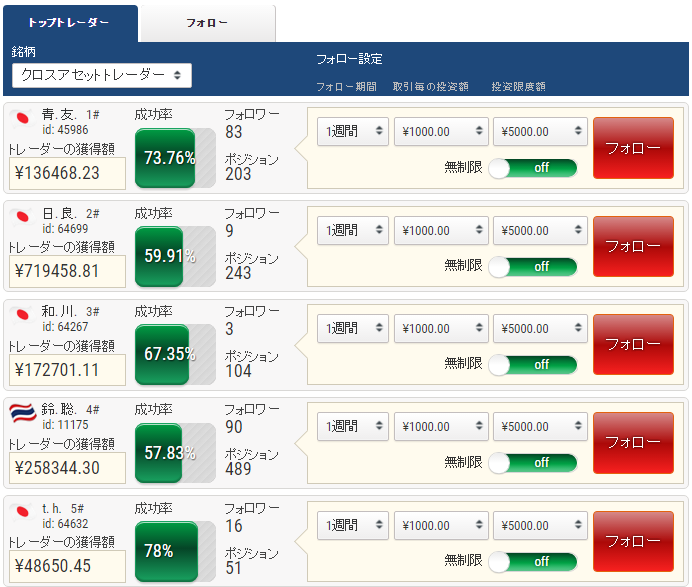The width and height of the screenshot is (692, 587).
Task: Follow trader 和.川. with red フォロー button
Action: click(x=633, y=344)
